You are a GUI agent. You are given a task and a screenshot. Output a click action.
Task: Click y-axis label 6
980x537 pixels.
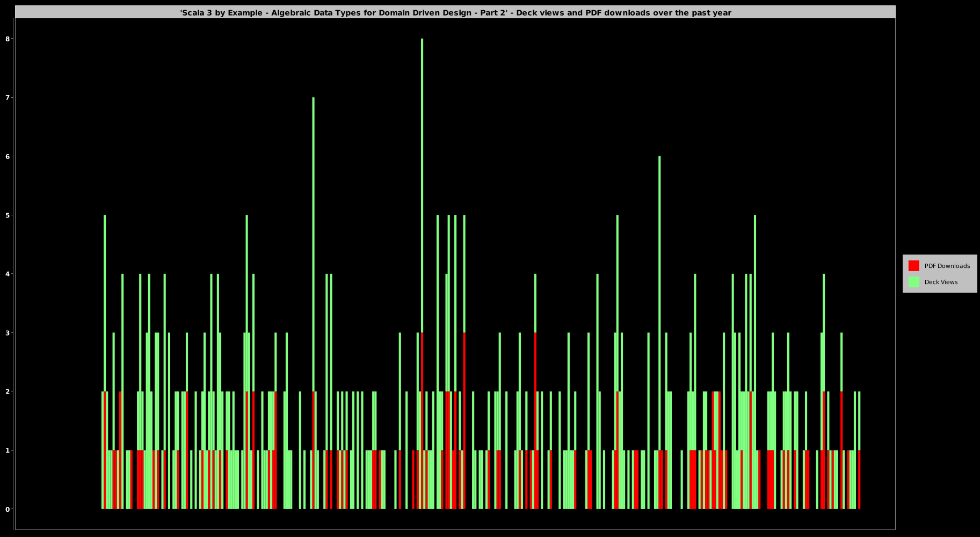click(8, 156)
